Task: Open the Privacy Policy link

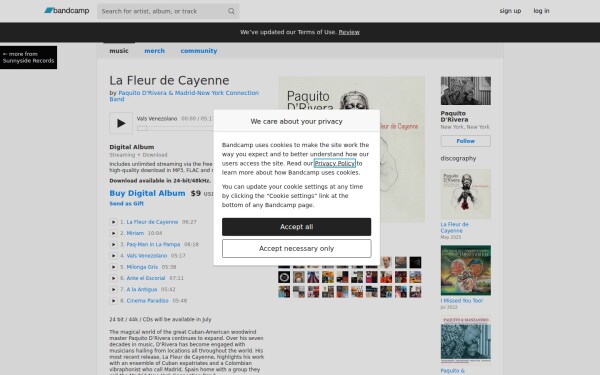Action: [334, 163]
